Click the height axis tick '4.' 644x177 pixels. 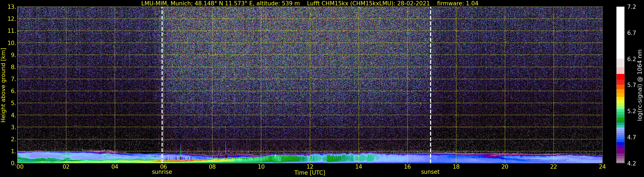click(x=13, y=115)
